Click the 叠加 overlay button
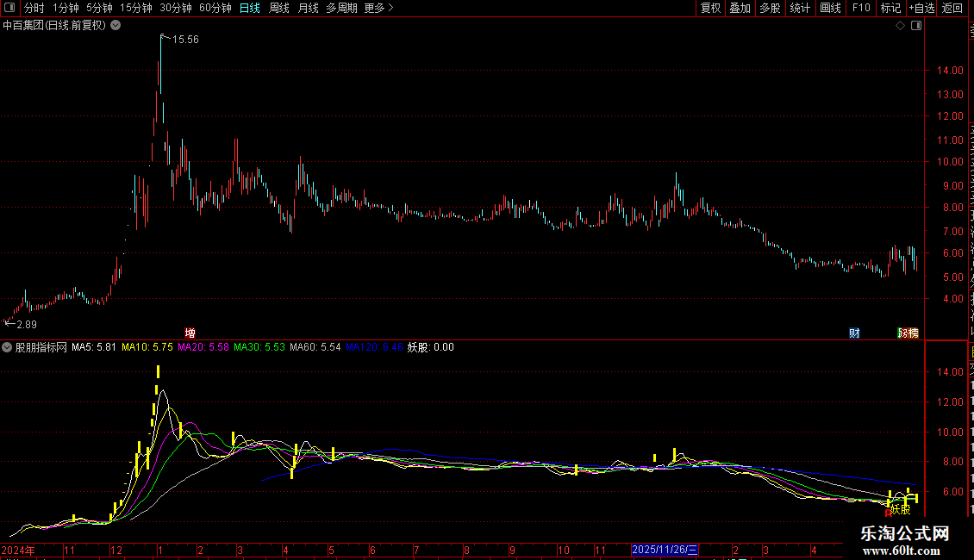Viewport: 974px width, 560px height. 740,8
